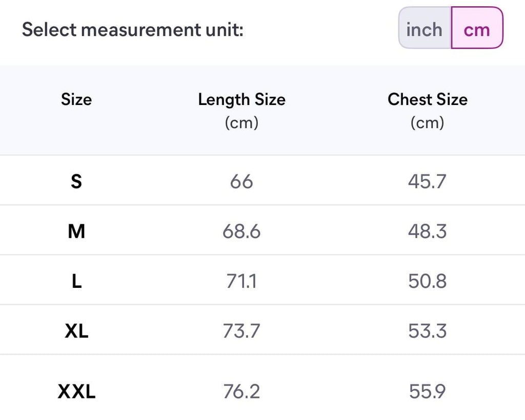Screen dimensions: 525x420
Task: Click the 45.7 chest value for S
Action: coord(427,181)
